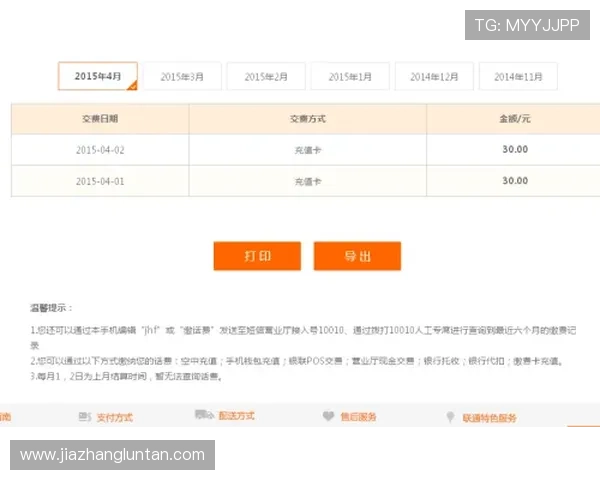Select the 2015年4月 month tab
The height and width of the screenshot is (480, 600).
(98, 76)
